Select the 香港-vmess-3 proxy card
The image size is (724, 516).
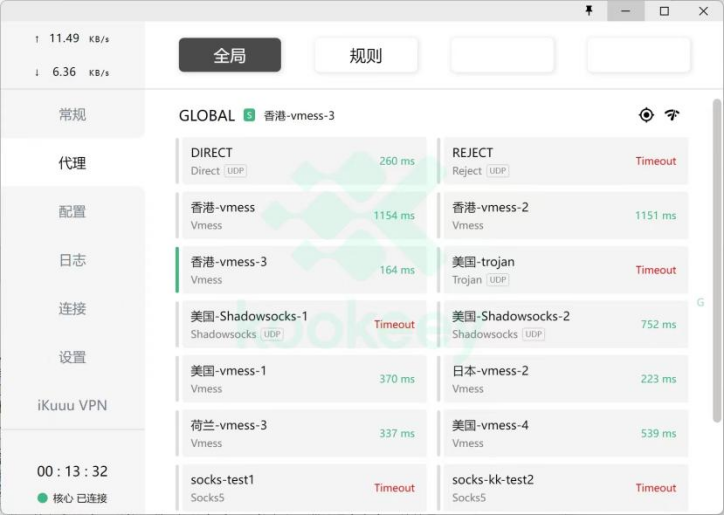click(x=302, y=270)
